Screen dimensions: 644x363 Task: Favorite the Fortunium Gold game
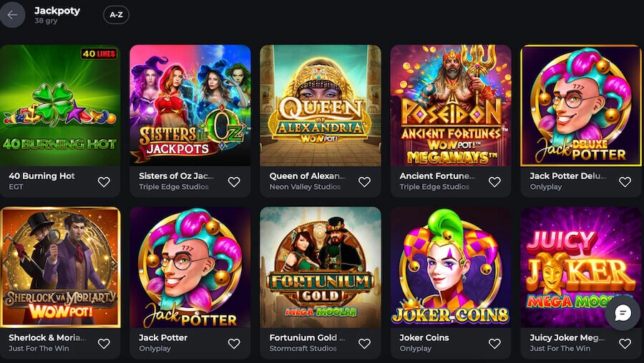[x=364, y=344]
